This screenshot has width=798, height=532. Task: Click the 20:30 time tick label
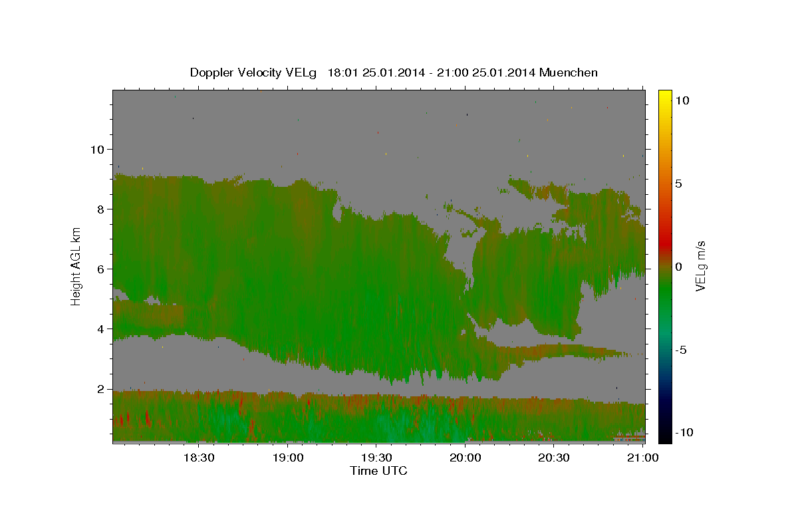[x=554, y=458]
